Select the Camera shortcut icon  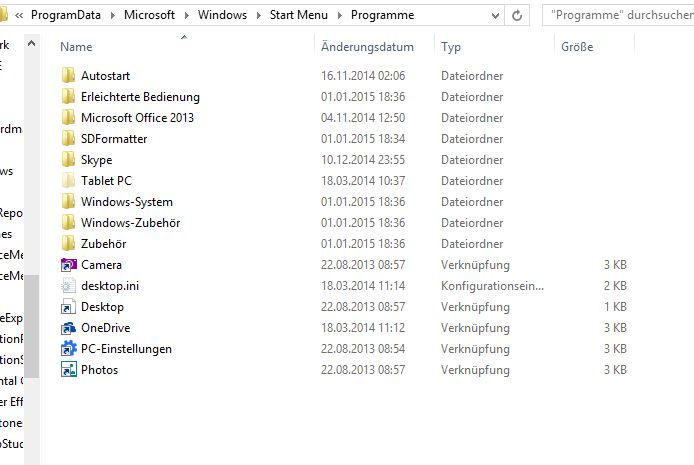(x=68, y=265)
